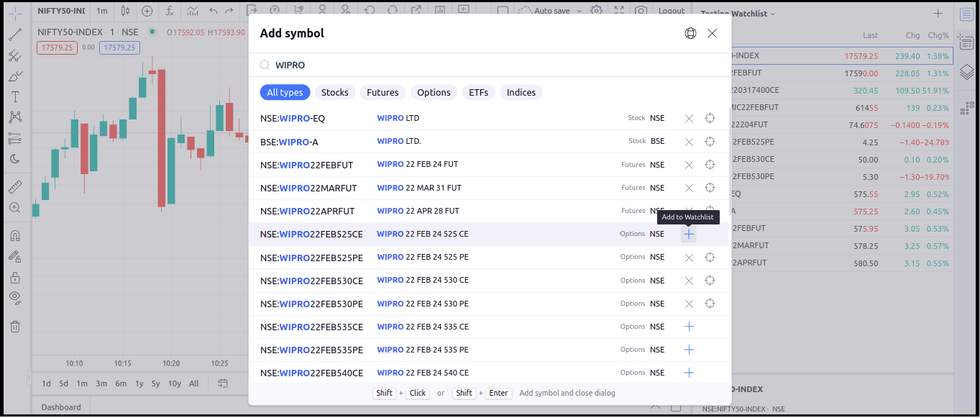980x418 pixels.
Task: Click the compare or add symbol plus icon
Action: (x=147, y=11)
